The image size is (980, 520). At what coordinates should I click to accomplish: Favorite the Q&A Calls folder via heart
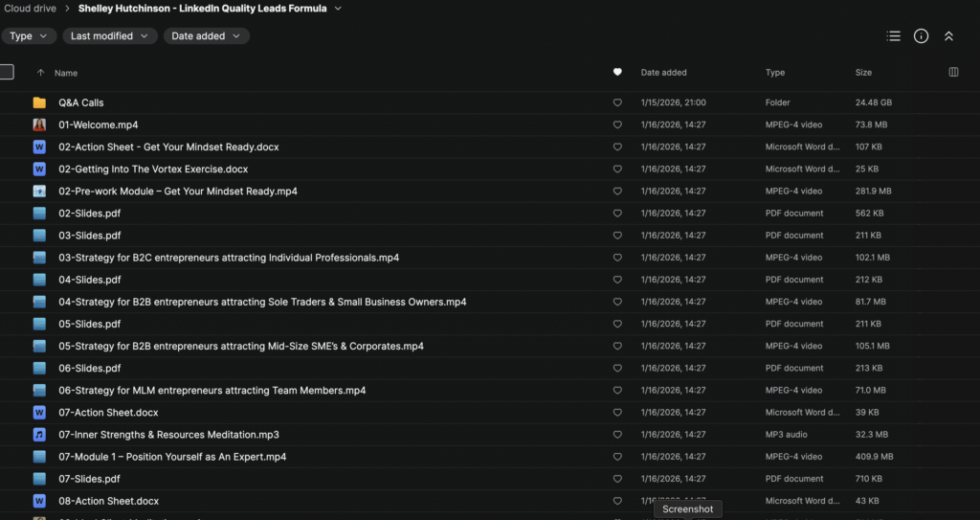[x=617, y=102]
